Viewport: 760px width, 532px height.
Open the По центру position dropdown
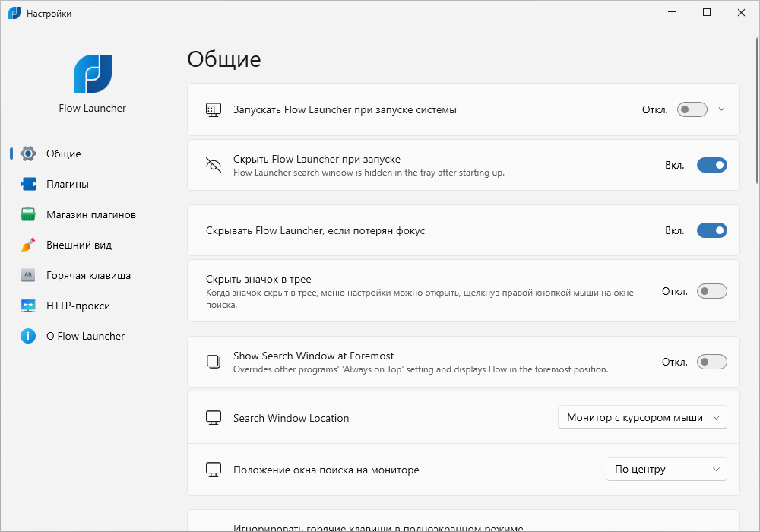667,469
